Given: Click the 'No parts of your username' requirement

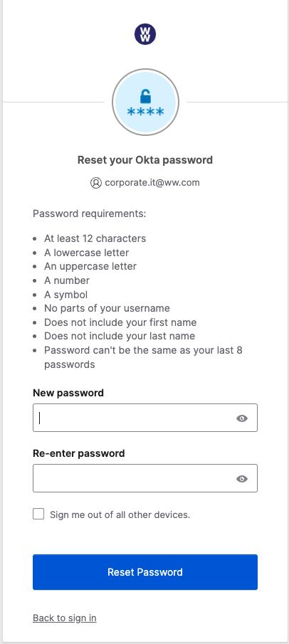Looking at the screenshot, I should coord(107,308).
